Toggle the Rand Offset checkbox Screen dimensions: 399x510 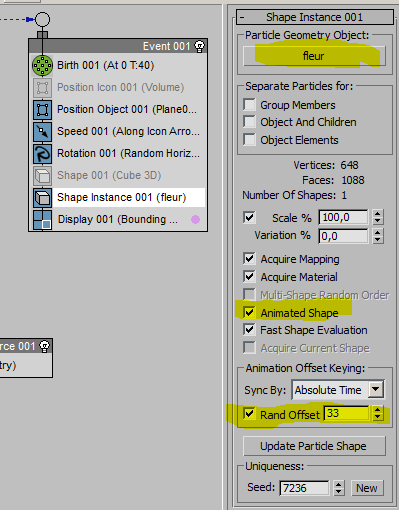tap(249, 414)
